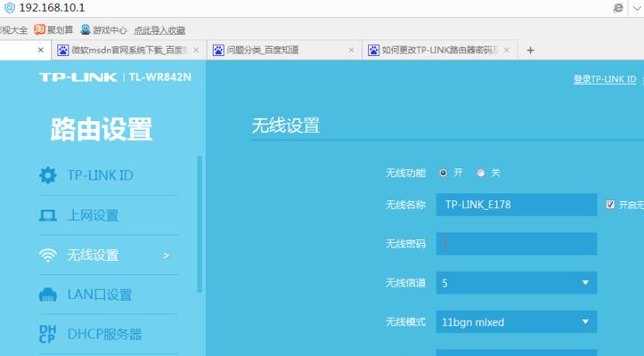Click the arrow chevron beside 无线设置
This screenshot has height=356, width=644.
pyautogui.click(x=166, y=255)
